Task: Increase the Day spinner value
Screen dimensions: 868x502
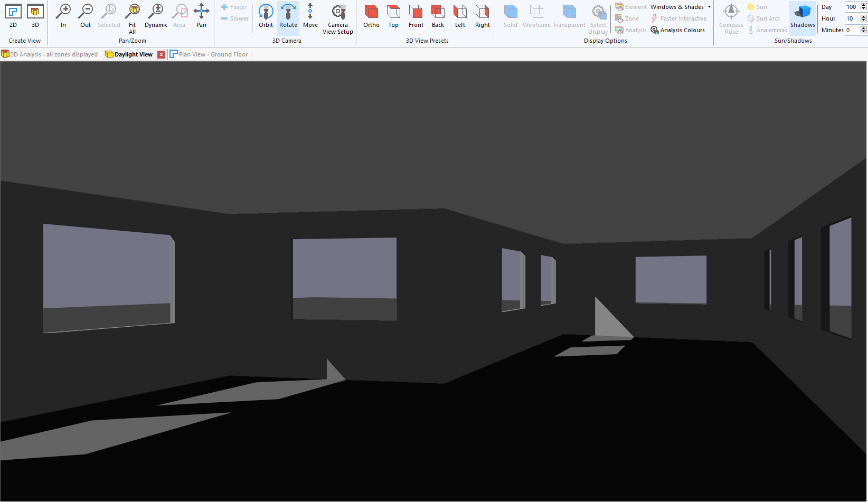Action: (863, 5)
